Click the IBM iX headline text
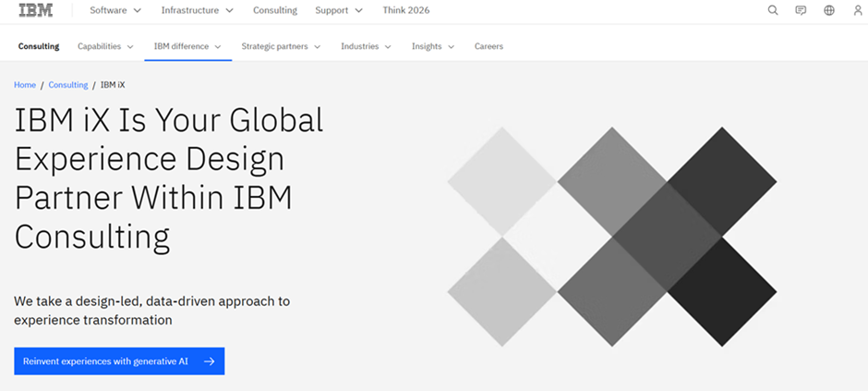Screen dimensions: 868x391 tap(169, 177)
